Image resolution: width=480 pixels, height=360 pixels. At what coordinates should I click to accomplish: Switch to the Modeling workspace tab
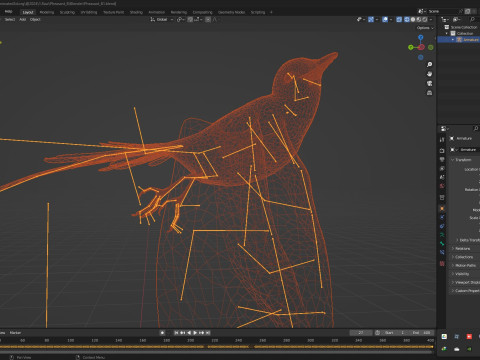pos(47,12)
